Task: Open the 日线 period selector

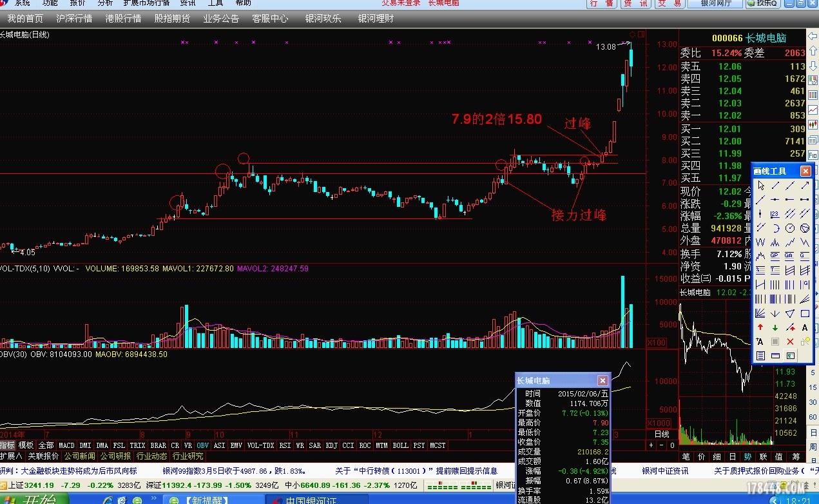Action: coord(661,434)
